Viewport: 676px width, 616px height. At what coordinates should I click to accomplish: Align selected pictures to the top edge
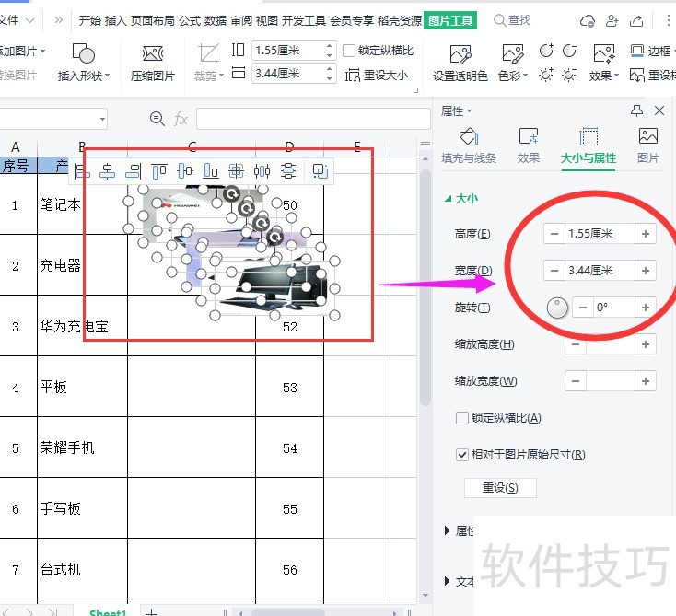point(159,170)
